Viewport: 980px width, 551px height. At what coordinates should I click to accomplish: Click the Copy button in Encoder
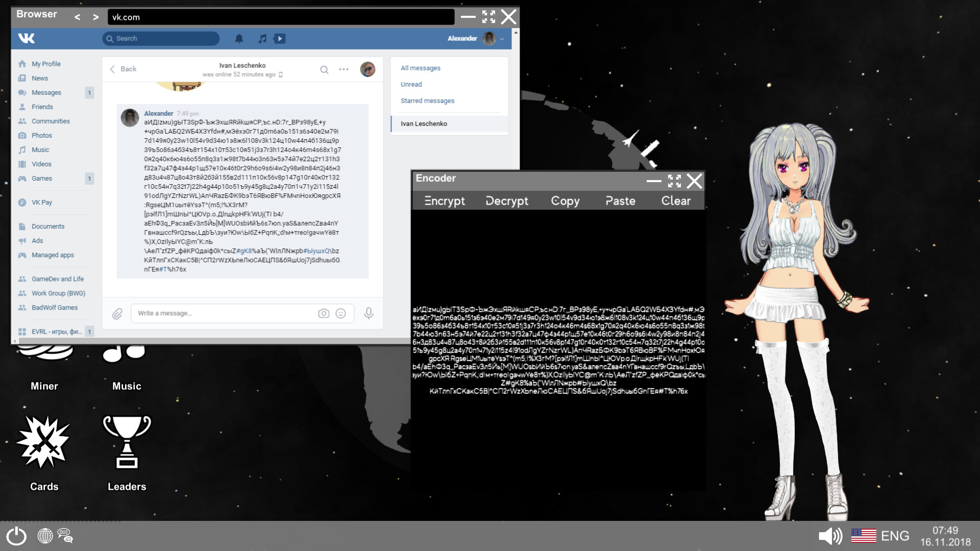tap(566, 201)
